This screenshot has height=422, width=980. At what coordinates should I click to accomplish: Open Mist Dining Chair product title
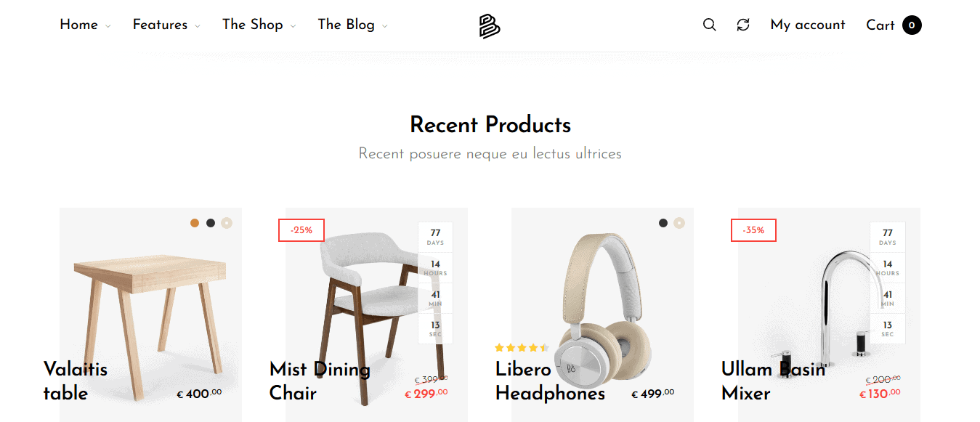[320, 381]
